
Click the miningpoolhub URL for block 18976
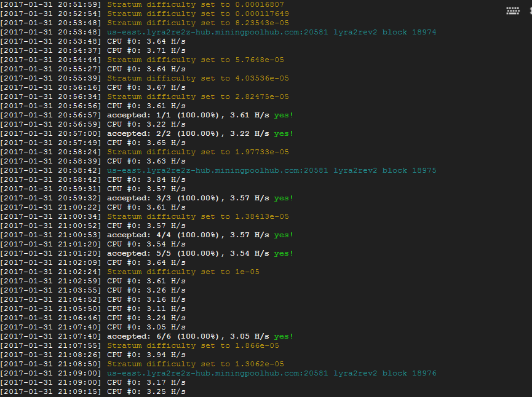click(218, 373)
